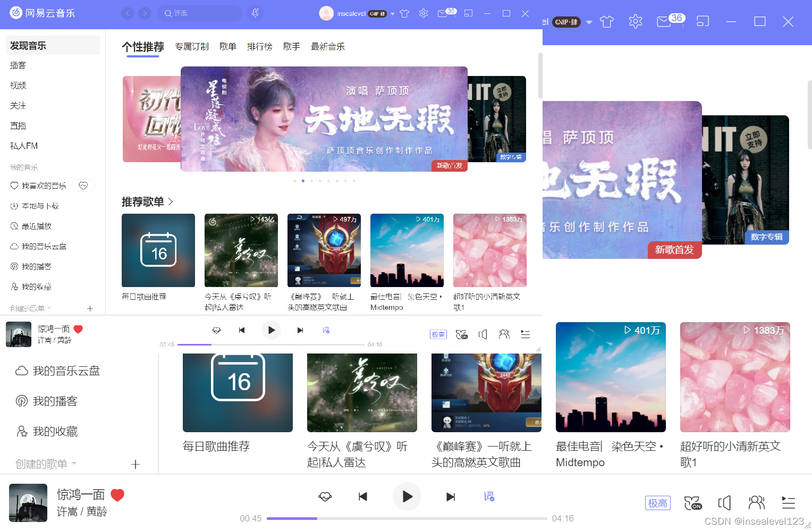This screenshot has width=812, height=530.
Task: Open 我的收藏 in the enlarged sidebar
Action: (x=47, y=431)
